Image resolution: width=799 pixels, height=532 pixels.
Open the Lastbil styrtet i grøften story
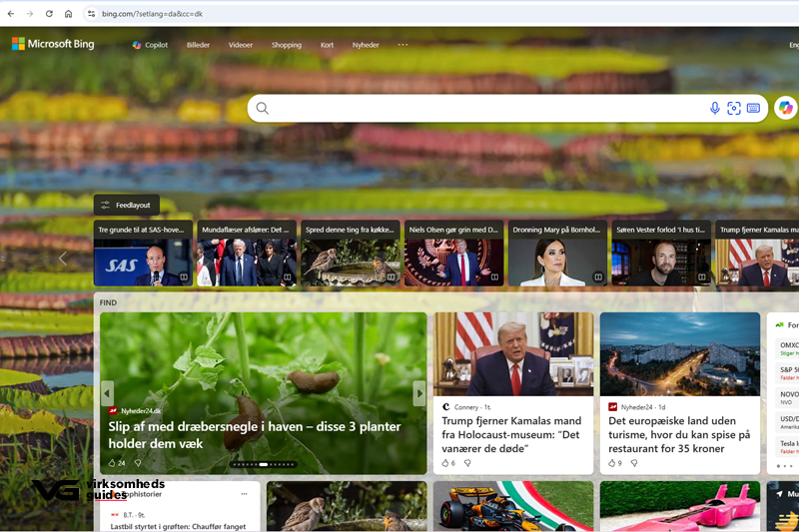point(178,526)
